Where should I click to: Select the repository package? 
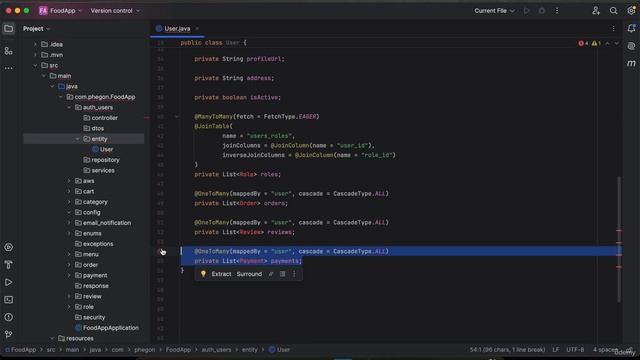click(x=105, y=160)
